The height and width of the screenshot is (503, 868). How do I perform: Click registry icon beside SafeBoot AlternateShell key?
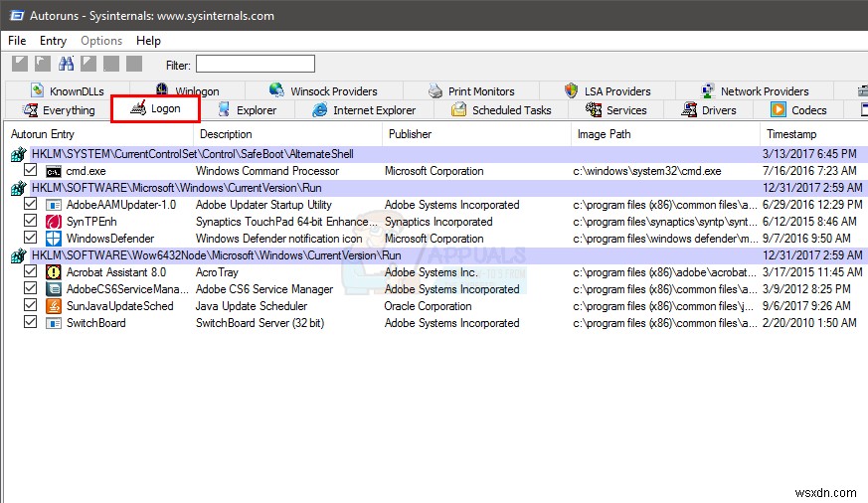click(x=18, y=154)
